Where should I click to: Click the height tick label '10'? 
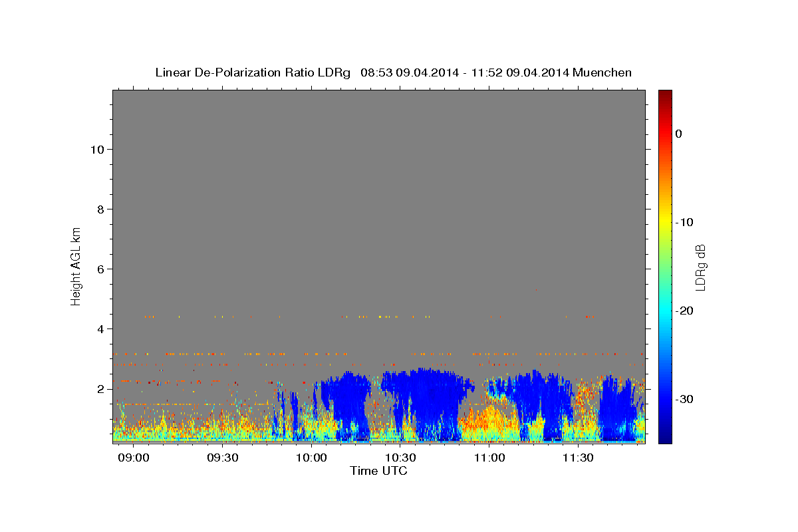pyautogui.click(x=96, y=149)
